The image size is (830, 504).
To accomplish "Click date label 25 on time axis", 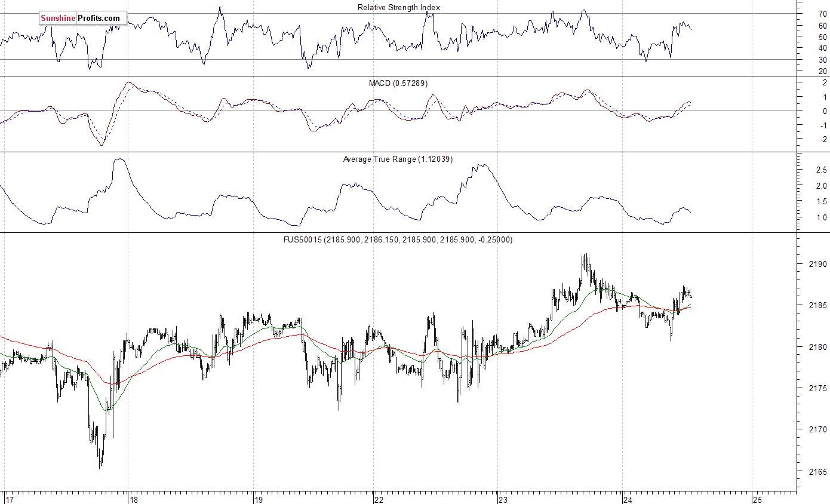I will 757,499.
